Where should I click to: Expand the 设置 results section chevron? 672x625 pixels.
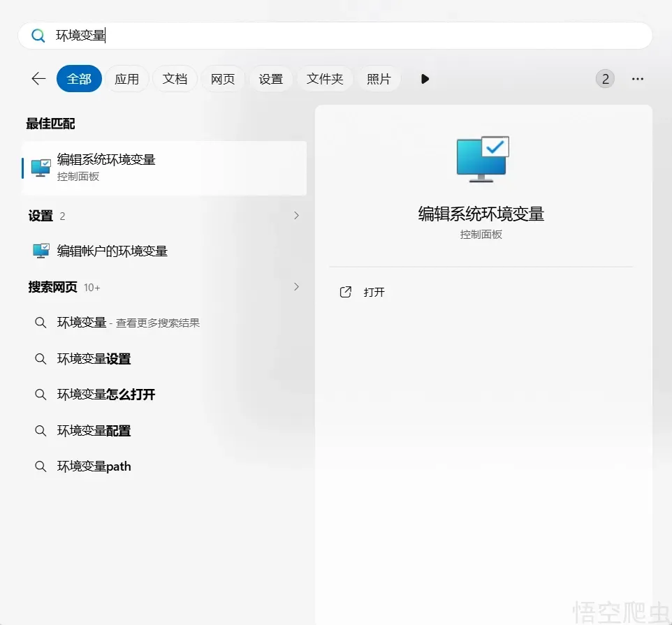296,216
